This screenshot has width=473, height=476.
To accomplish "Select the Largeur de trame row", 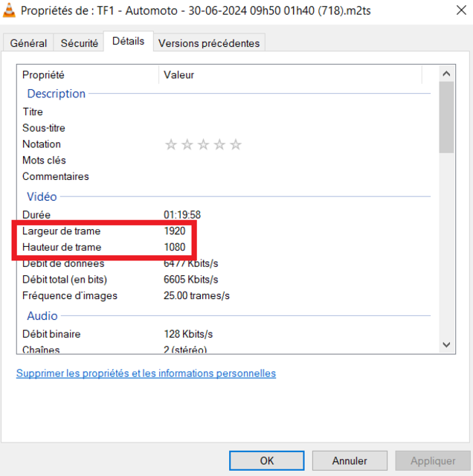I will point(226,231).
